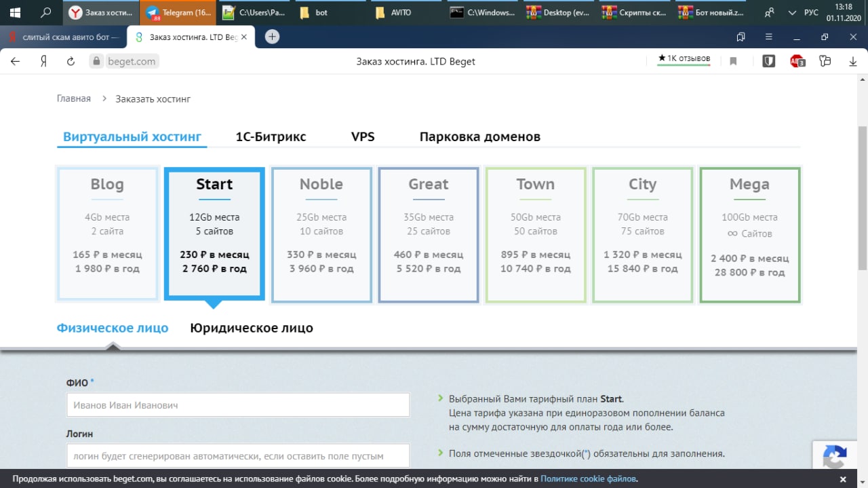This screenshot has height=488, width=868.
Task: Select the Виртуальный хостинг tab
Action: [x=132, y=136]
